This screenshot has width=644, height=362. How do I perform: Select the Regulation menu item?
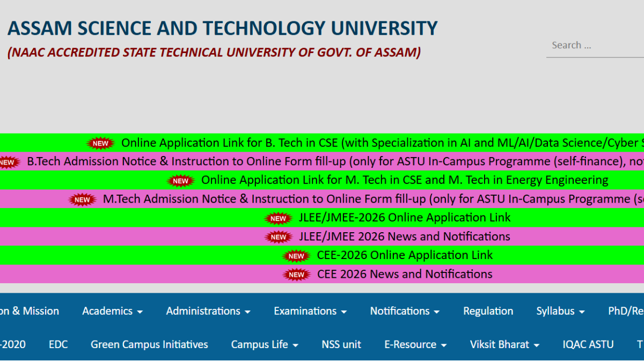click(488, 311)
